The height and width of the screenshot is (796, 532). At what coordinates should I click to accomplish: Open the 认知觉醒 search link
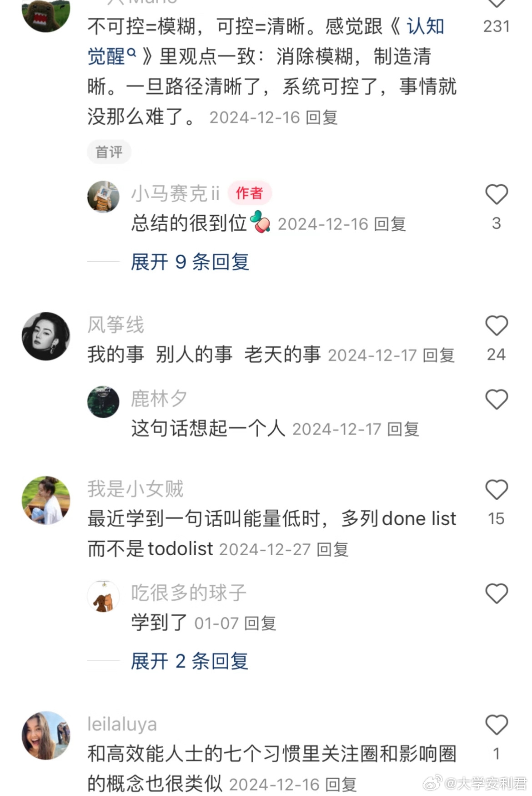[x=266, y=41]
